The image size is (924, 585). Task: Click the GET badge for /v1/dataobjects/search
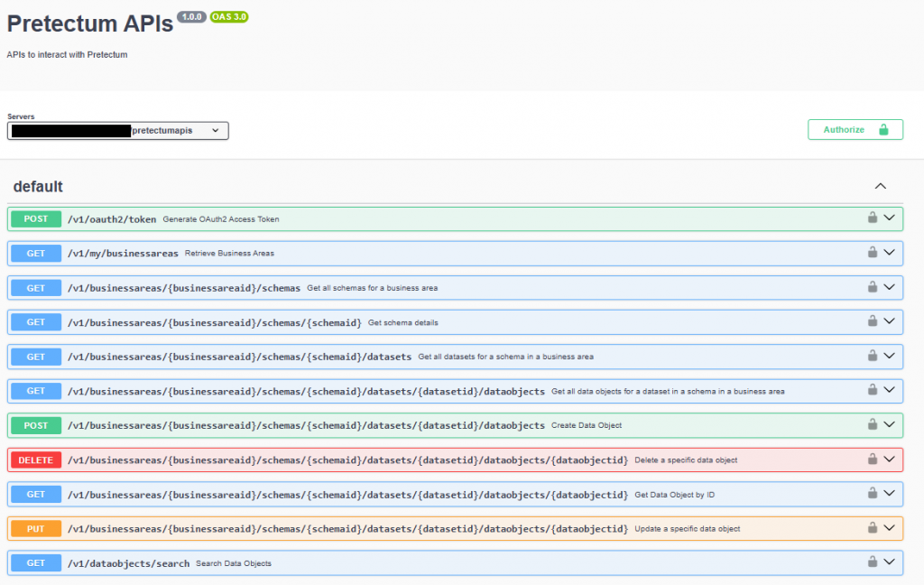click(36, 563)
